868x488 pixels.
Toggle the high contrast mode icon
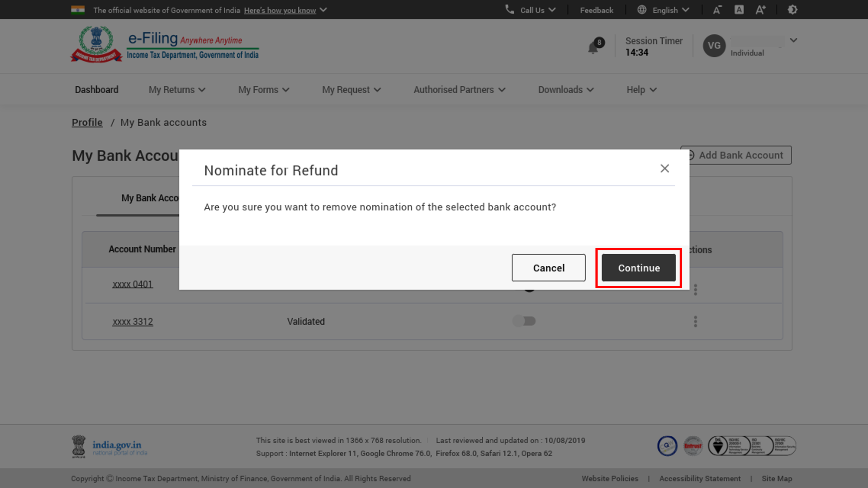(792, 10)
